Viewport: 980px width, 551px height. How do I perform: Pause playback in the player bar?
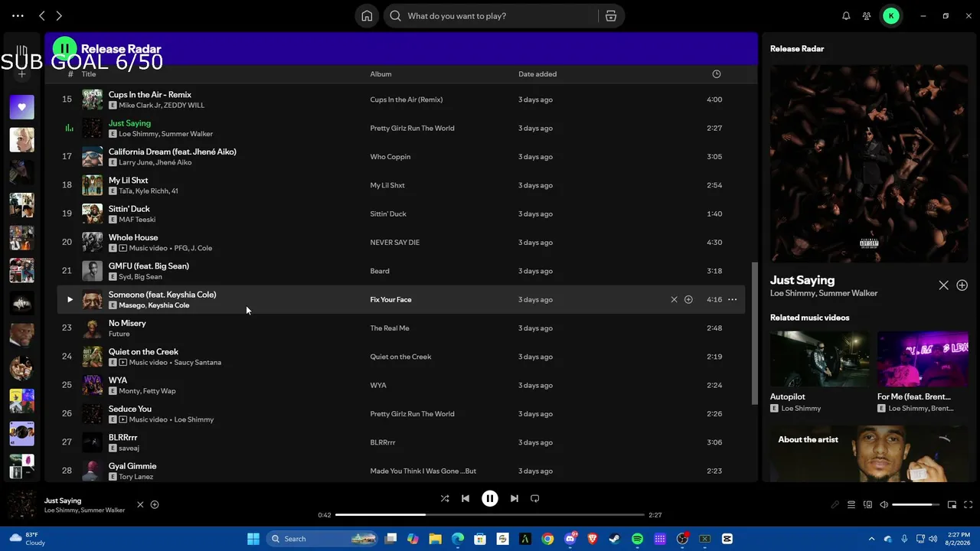(x=490, y=499)
